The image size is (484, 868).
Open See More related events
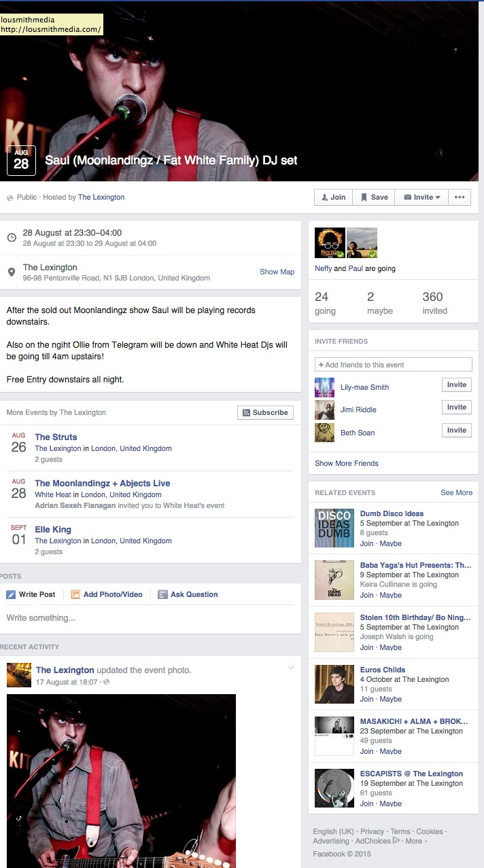click(456, 492)
